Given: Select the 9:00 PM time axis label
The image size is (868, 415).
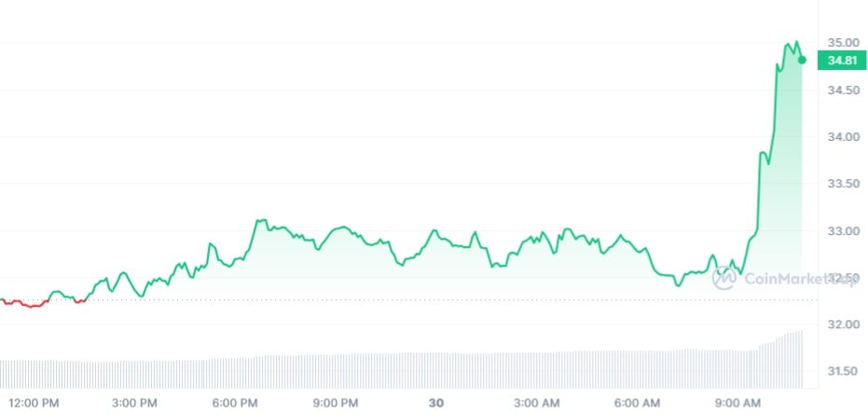Looking at the screenshot, I should (336, 403).
